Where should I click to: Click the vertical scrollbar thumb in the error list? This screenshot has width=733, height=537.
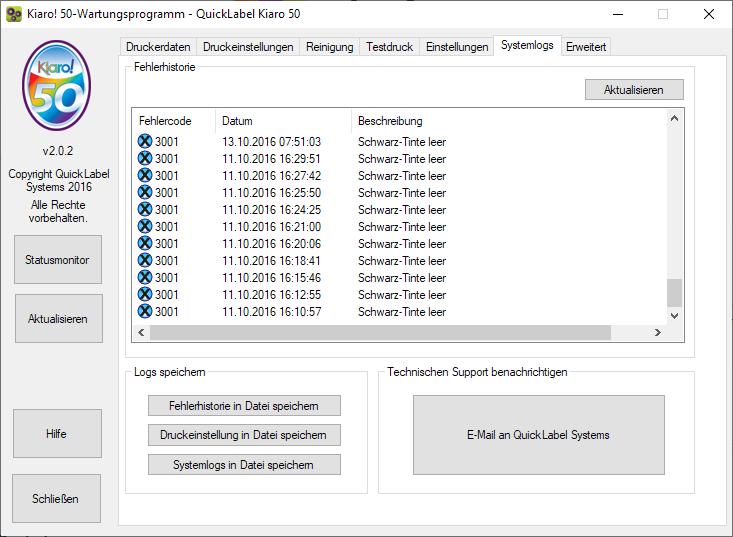[x=674, y=293]
